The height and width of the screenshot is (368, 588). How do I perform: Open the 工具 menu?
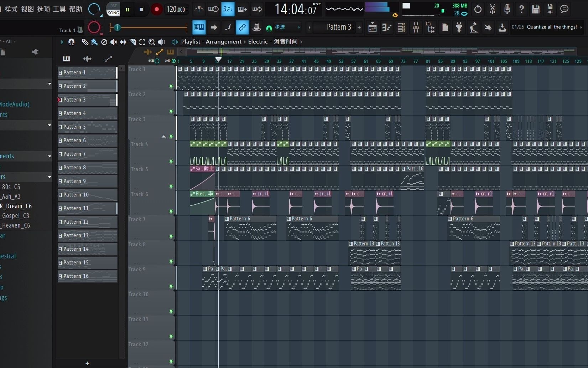click(x=59, y=9)
